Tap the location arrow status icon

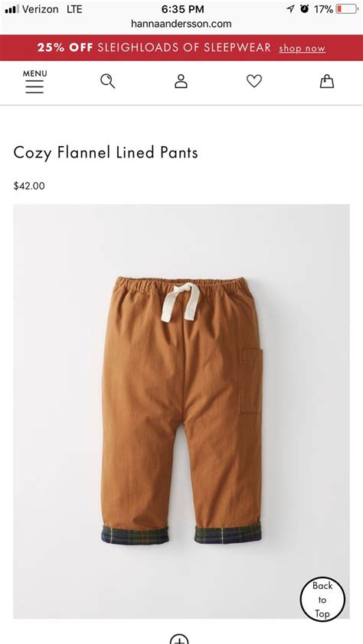291,9
